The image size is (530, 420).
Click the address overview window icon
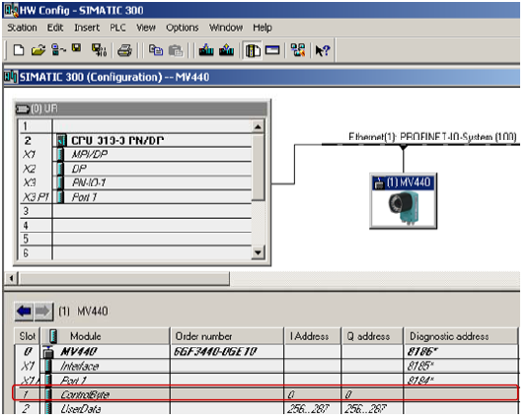[x=272, y=50]
